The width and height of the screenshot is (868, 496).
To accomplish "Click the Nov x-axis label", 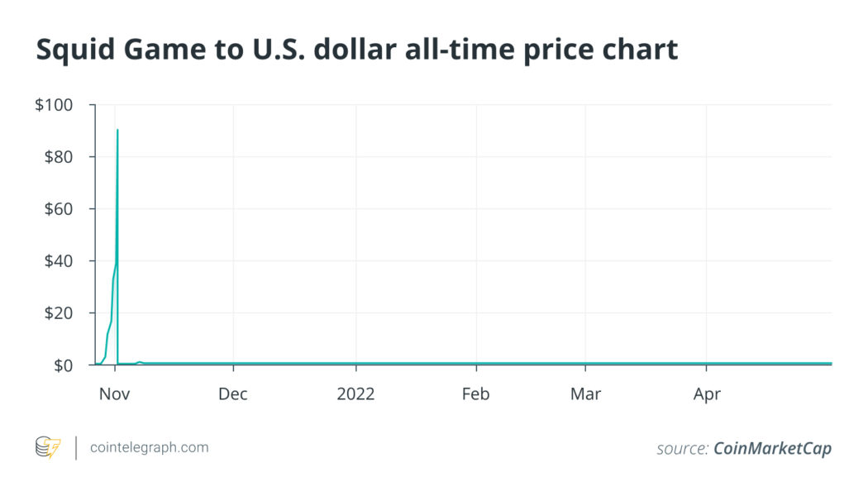I will (115, 393).
